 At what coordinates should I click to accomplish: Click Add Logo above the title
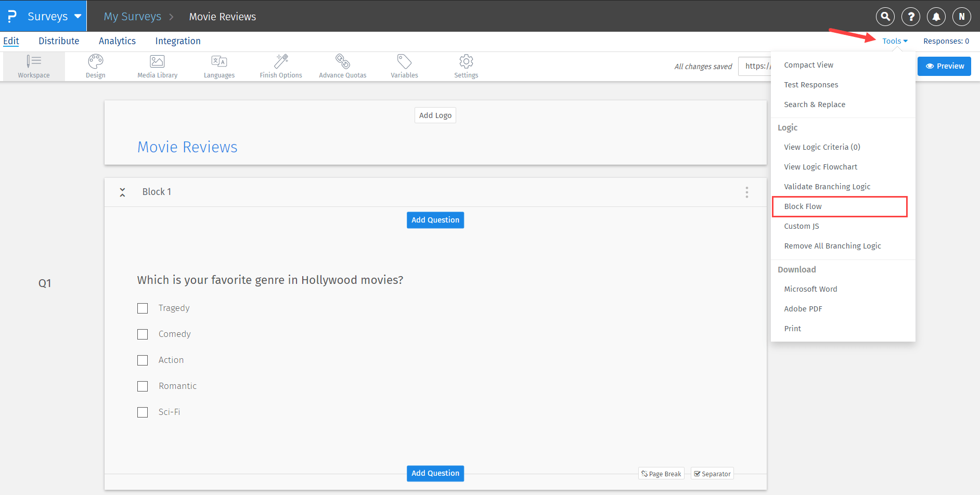(x=435, y=115)
